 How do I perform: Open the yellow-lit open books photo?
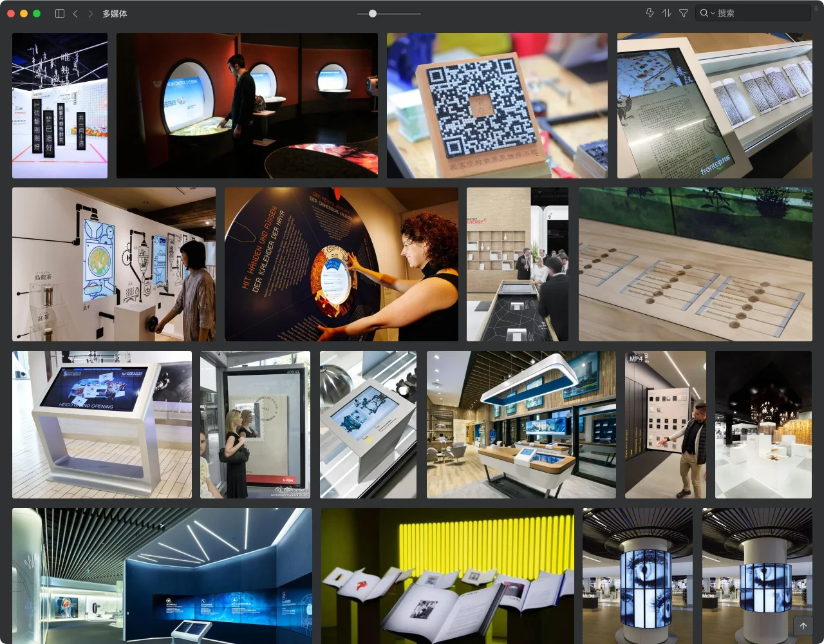click(x=447, y=576)
